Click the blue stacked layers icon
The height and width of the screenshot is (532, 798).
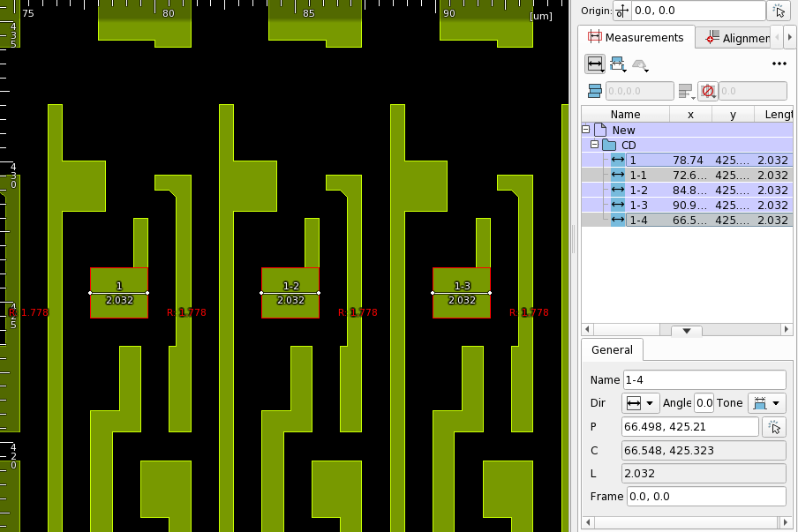[594, 91]
